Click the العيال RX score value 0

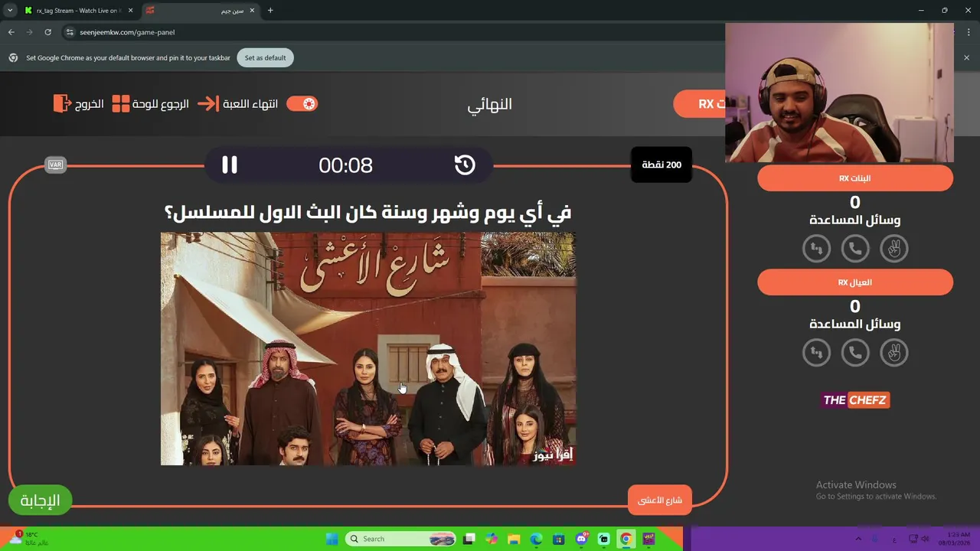[855, 306]
